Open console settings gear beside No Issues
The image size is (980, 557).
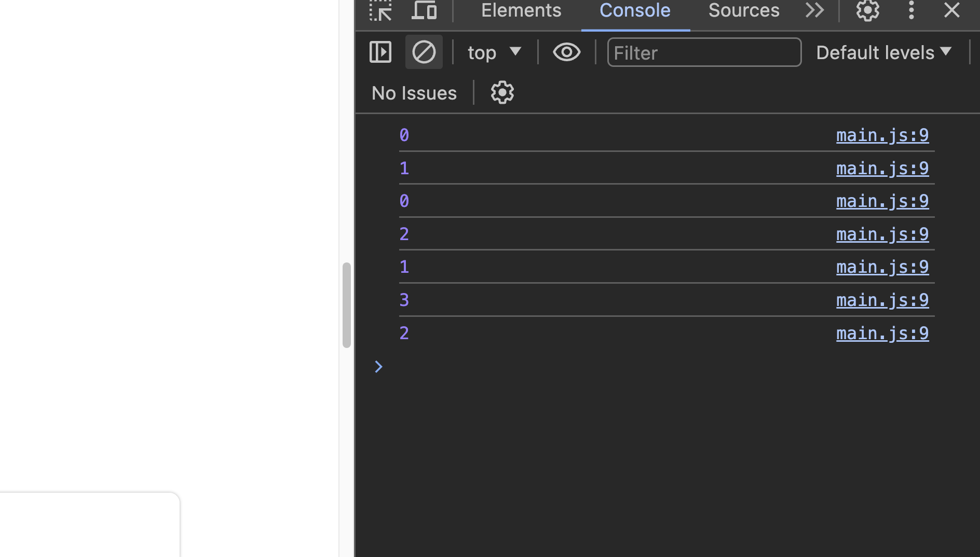502,93
